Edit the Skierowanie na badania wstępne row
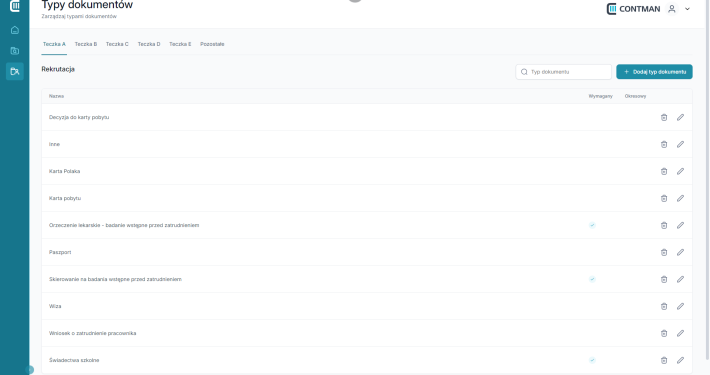The image size is (710, 375). [680, 279]
